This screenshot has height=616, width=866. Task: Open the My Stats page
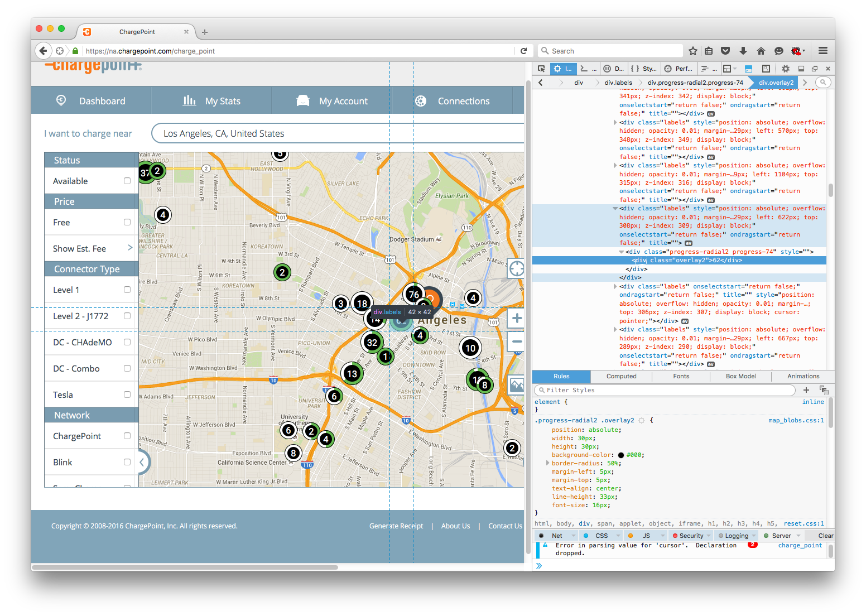211,101
